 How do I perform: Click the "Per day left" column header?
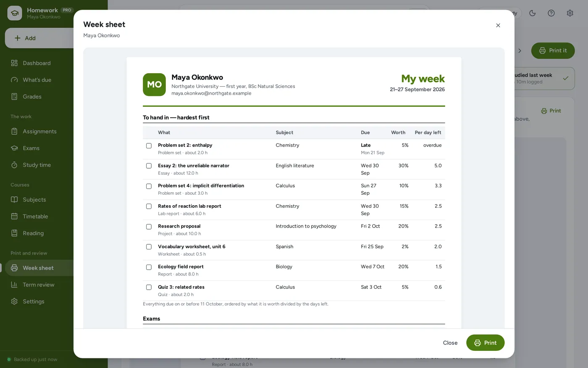[428, 132]
